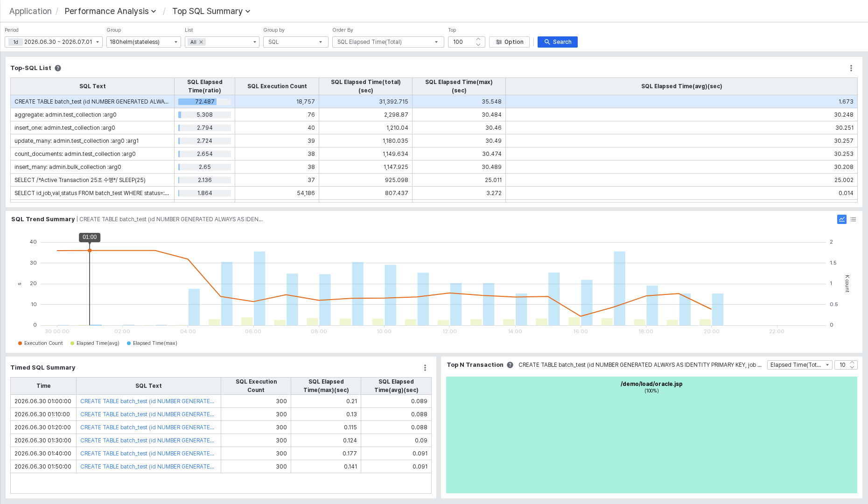Remove the All tag from List filter
The height and width of the screenshot is (504, 868).
[201, 42]
